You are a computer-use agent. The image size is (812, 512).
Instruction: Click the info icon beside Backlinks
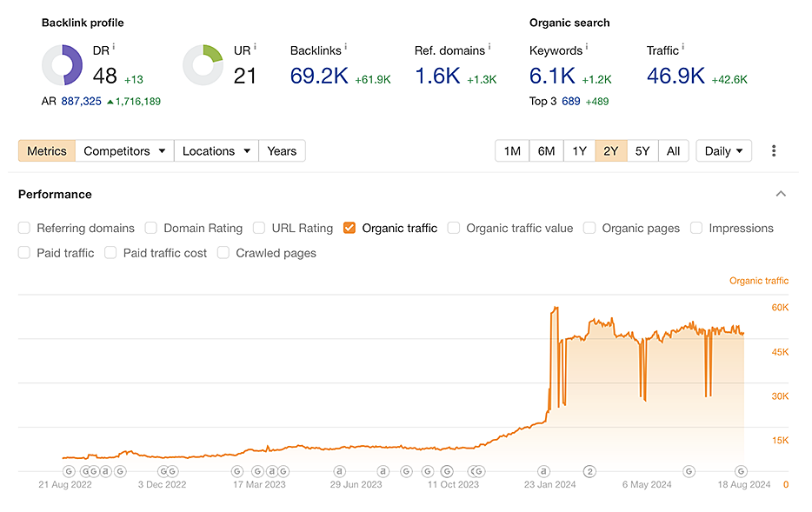tap(345, 48)
